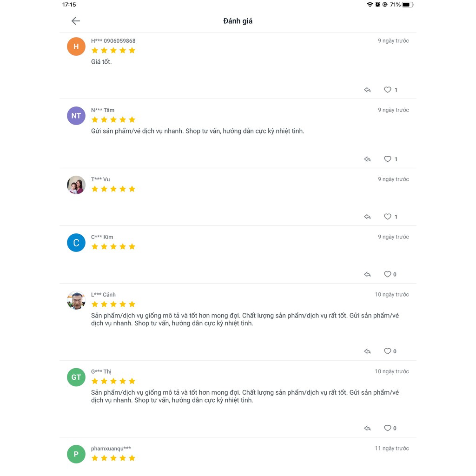This screenshot has width=476, height=476.
Task: Tap heart on G*** Thị's review
Action: click(x=388, y=428)
